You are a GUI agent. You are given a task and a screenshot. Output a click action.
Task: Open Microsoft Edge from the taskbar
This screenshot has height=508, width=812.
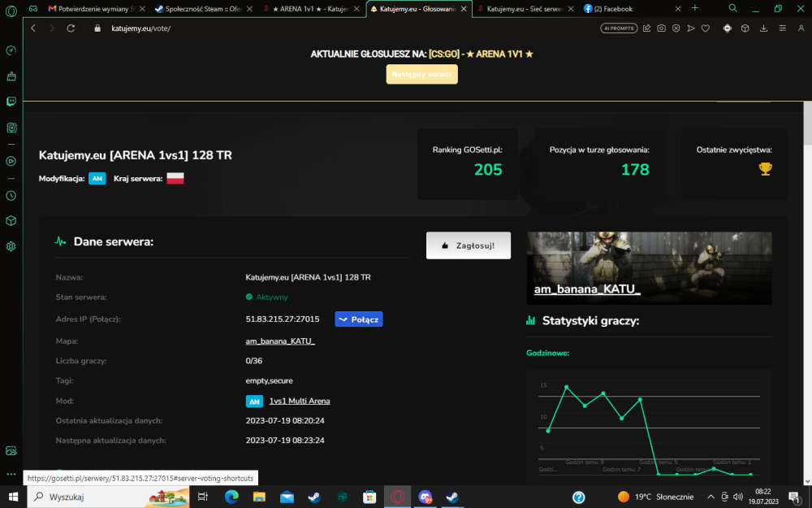[x=231, y=497]
